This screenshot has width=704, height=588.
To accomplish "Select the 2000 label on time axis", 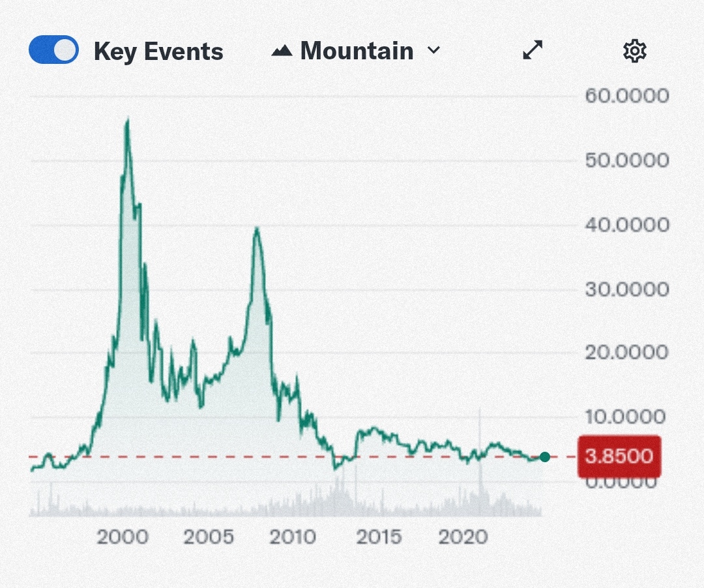I will click(x=123, y=537).
